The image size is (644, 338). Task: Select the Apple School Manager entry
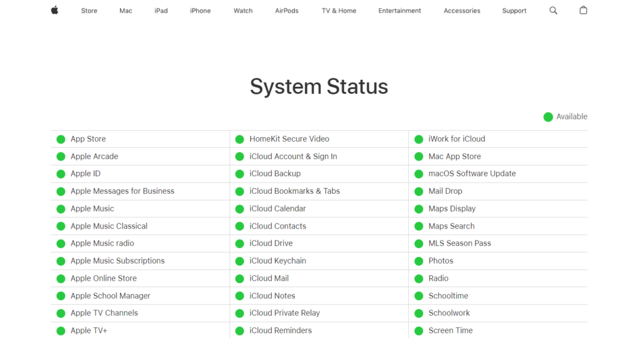click(x=111, y=296)
